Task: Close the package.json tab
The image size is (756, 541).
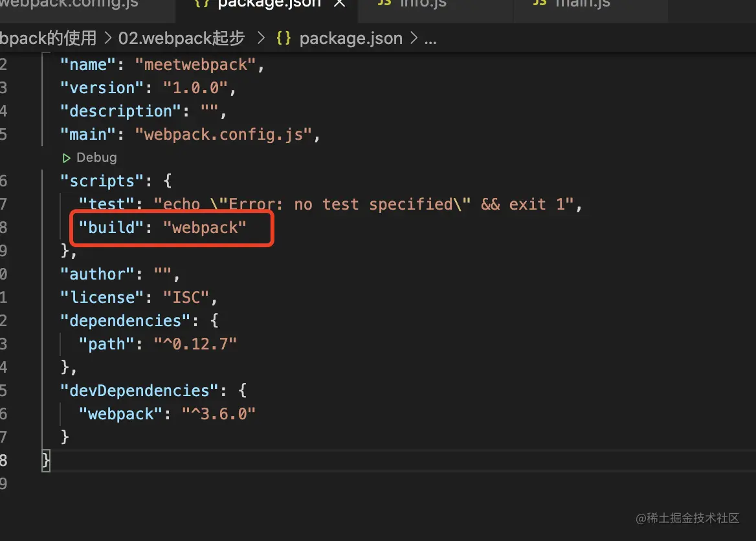Action: point(339,4)
